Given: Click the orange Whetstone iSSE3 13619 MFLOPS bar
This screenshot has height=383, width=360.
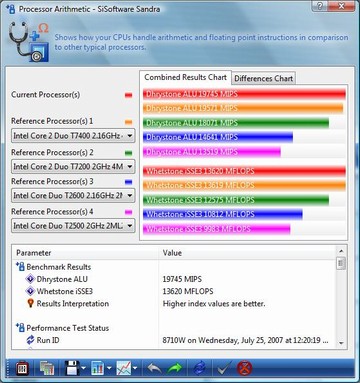Looking at the screenshot, I should 244,185.
